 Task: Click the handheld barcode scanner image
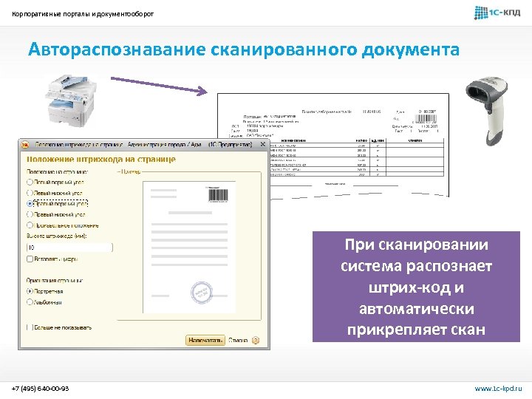coord(487,112)
